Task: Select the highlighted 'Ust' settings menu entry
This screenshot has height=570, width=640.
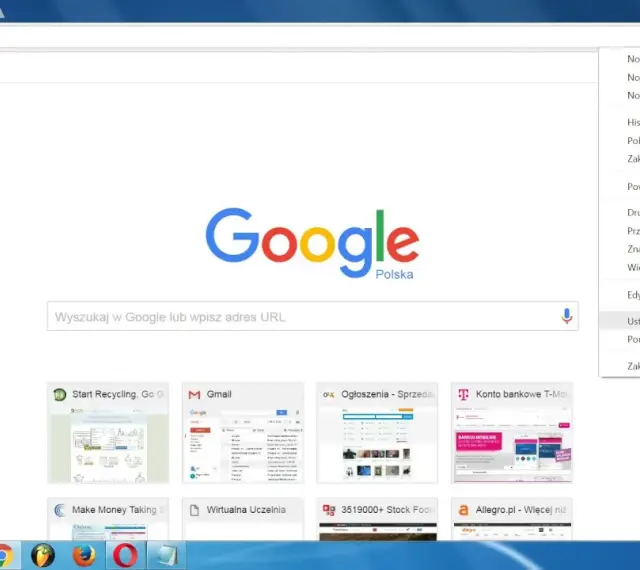Action: (x=620, y=321)
